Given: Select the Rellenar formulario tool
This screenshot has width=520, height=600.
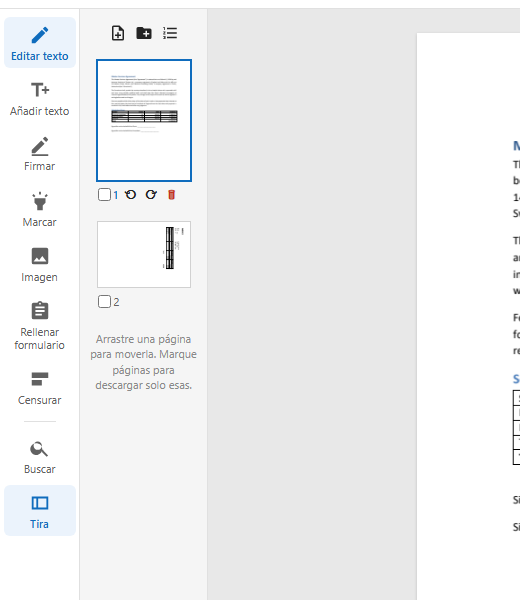Looking at the screenshot, I should [40, 326].
